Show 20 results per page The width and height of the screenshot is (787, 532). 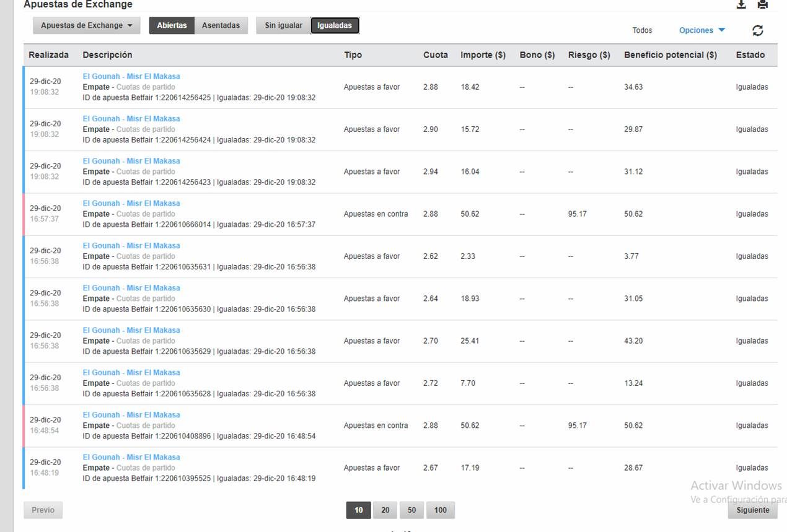(x=385, y=510)
